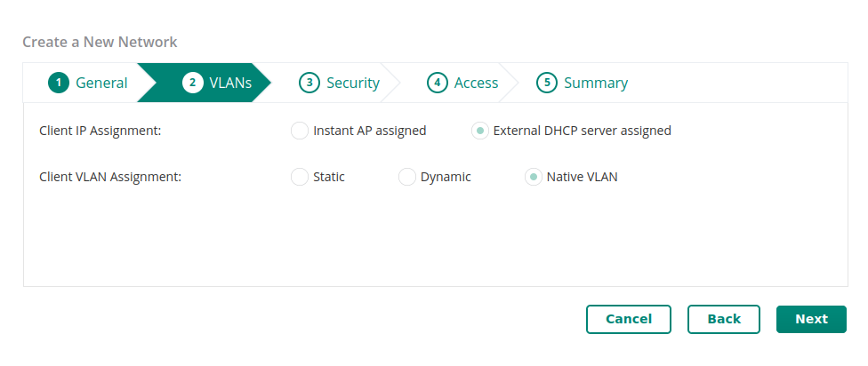
Task: Open the Summary step label
Action: click(x=596, y=83)
